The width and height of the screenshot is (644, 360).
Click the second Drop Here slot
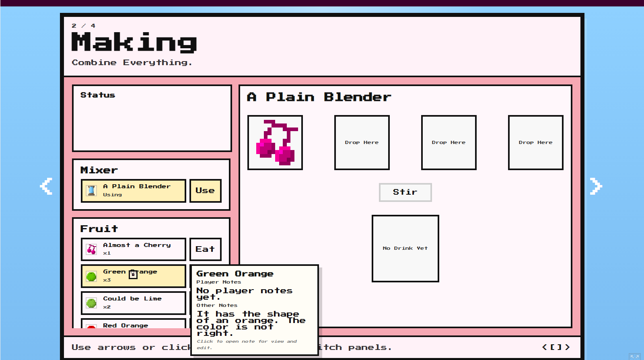362,142
